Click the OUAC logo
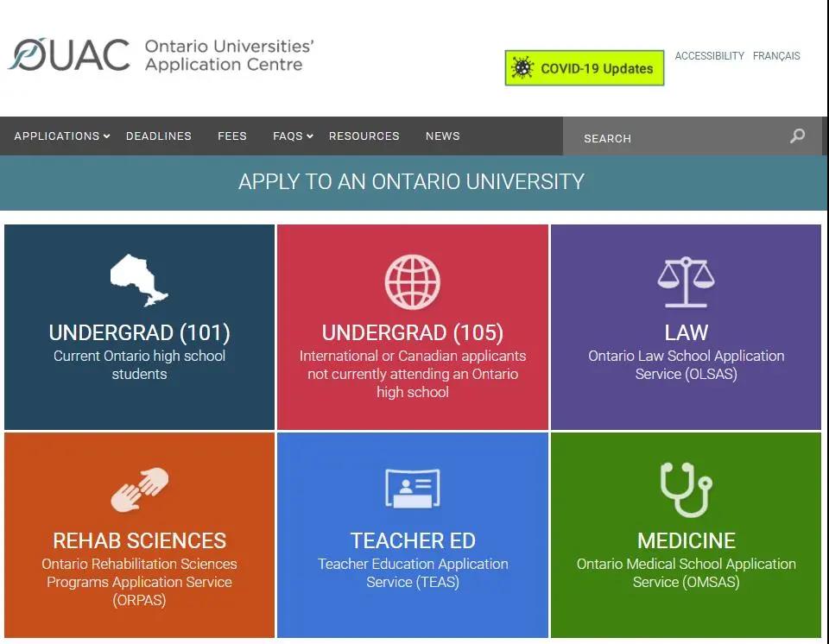Image resolution: width=829 pixels, height=644 pixels. click(x=69, y=54)
